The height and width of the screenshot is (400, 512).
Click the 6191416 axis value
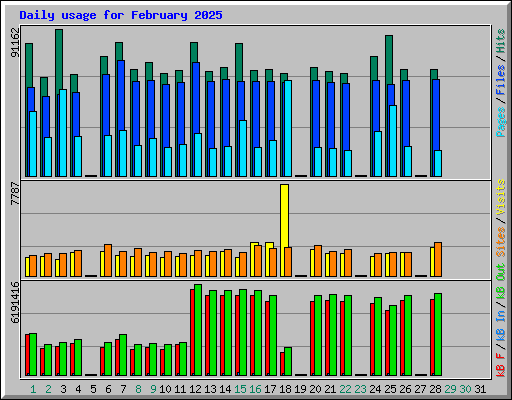[x=15, y=302]
